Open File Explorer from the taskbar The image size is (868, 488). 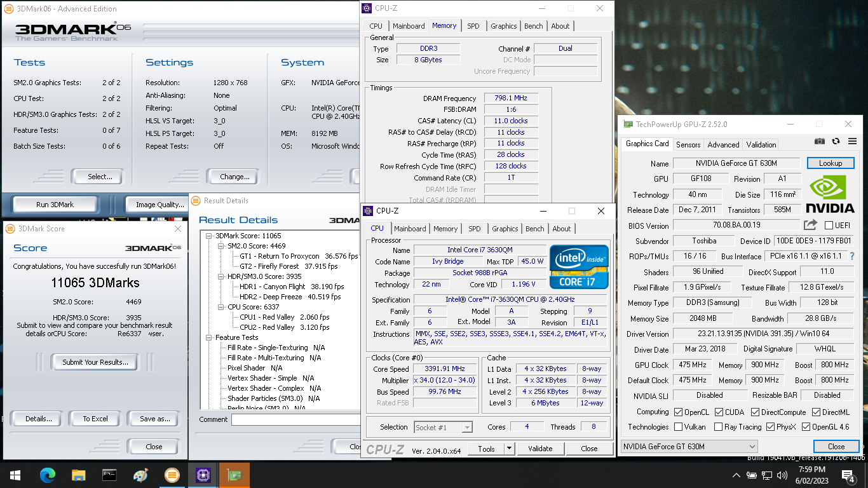78,475
